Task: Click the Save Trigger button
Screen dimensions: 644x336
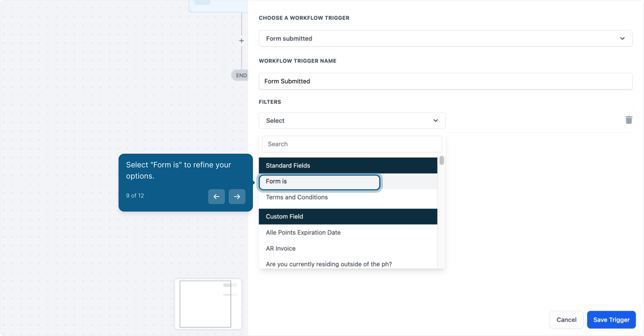Action: 611,320
